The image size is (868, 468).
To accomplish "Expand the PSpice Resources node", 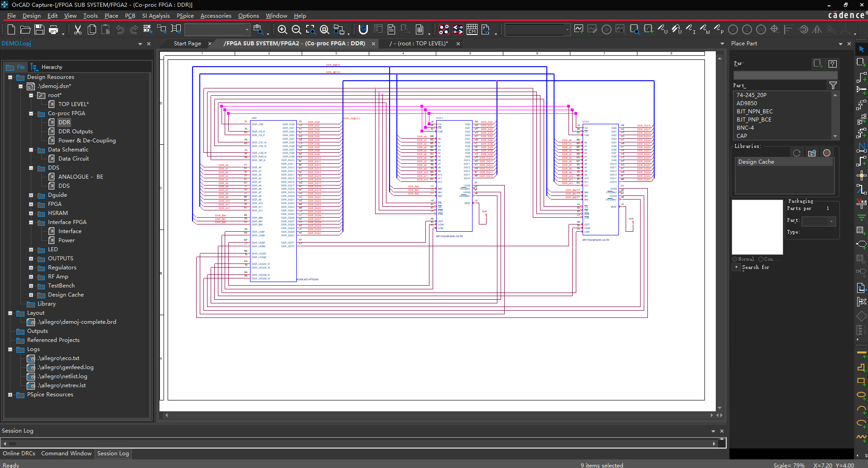I will click(x=10, y=395).
